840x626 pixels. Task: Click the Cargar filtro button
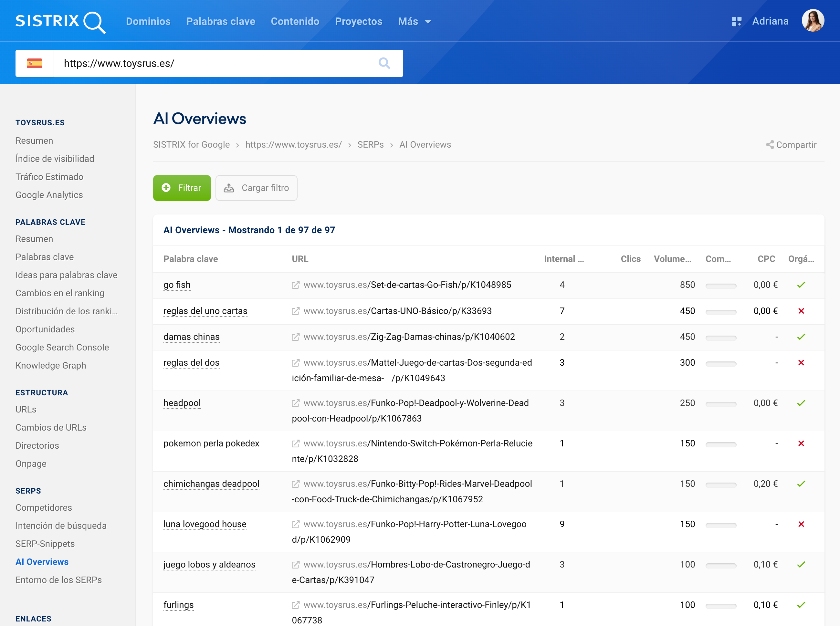pyautogui.click(x=256, y=188)
